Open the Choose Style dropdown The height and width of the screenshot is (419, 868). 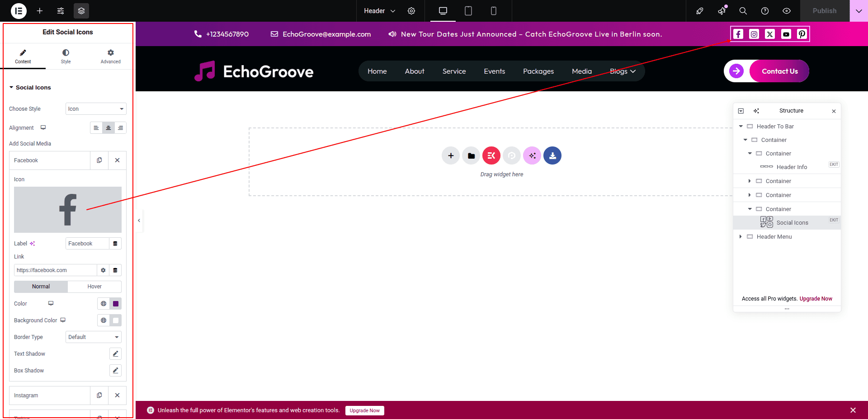pos(96,109)
